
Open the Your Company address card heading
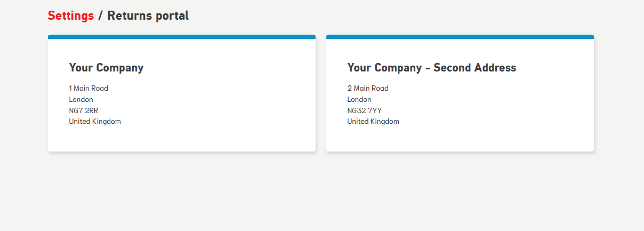[x=106, y=68]
